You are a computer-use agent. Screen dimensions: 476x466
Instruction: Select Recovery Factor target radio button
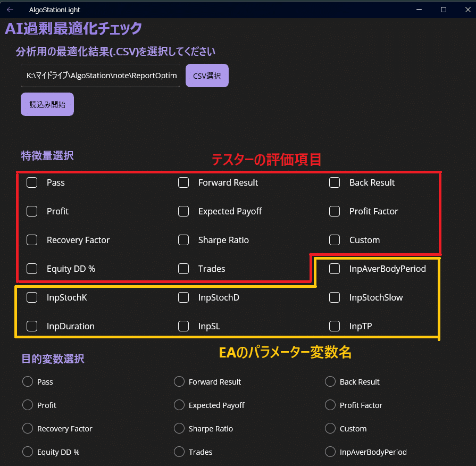28,428
